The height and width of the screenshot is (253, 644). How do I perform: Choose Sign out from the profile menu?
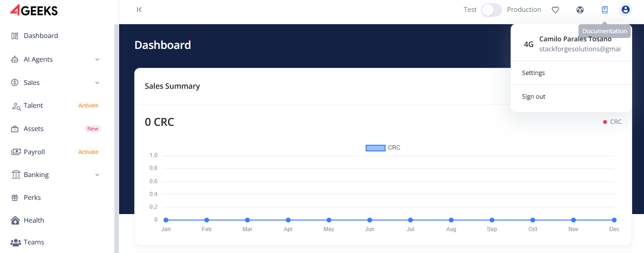pos(534,97)
